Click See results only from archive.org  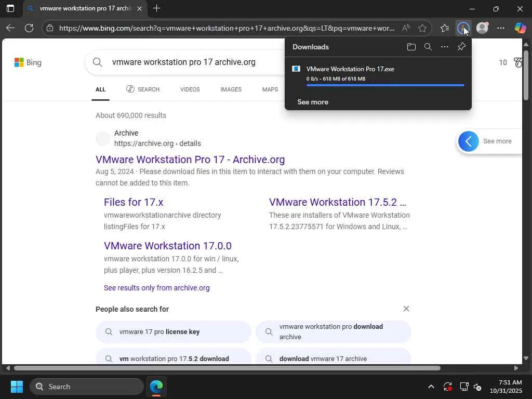157,288
